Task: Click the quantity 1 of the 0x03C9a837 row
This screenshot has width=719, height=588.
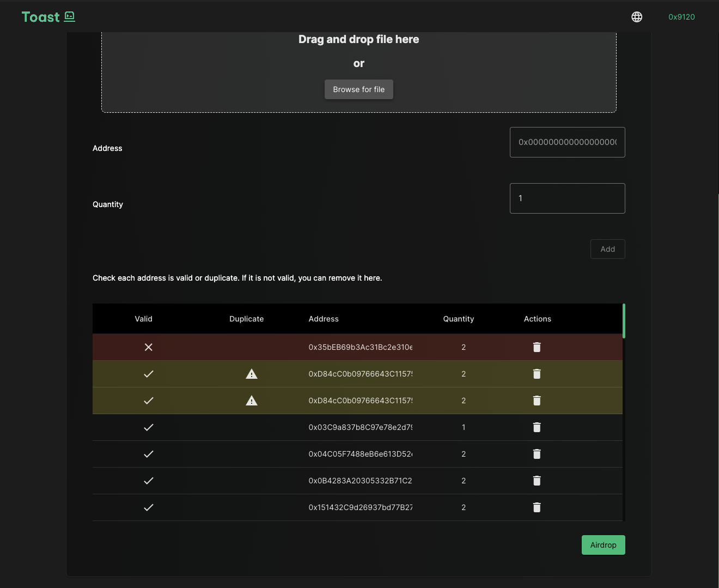Action: pyautogui.click(x=464, y=427)
